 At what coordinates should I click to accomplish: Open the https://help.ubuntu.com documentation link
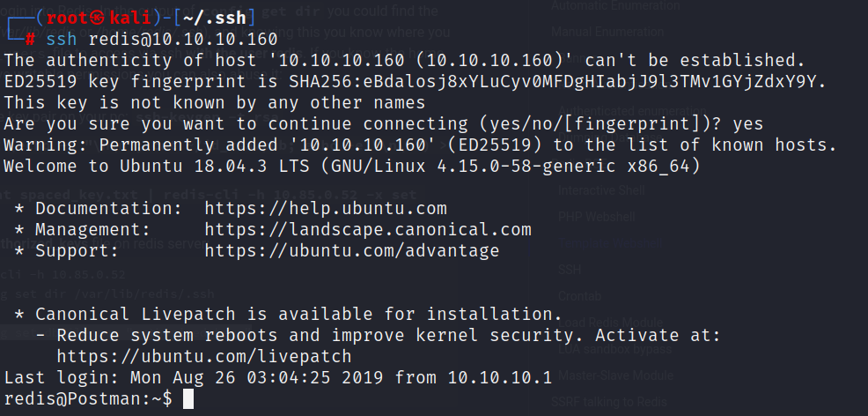pos(326,209)
